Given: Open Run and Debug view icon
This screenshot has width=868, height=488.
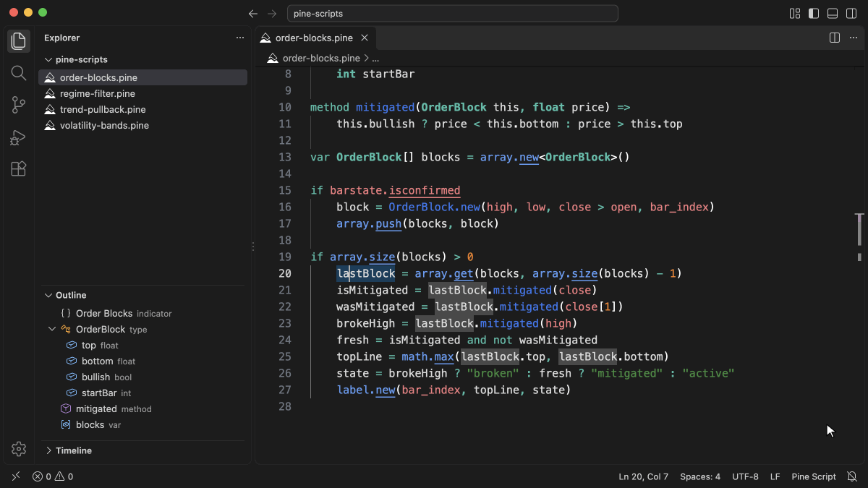Looking at the screenshot, I should tap(19, 137).
